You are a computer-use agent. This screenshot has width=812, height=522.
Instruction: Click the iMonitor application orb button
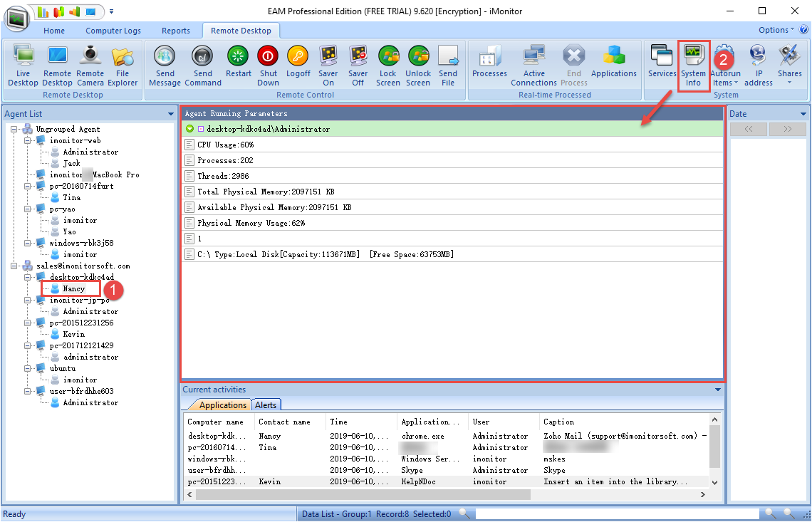coord(17,20)
